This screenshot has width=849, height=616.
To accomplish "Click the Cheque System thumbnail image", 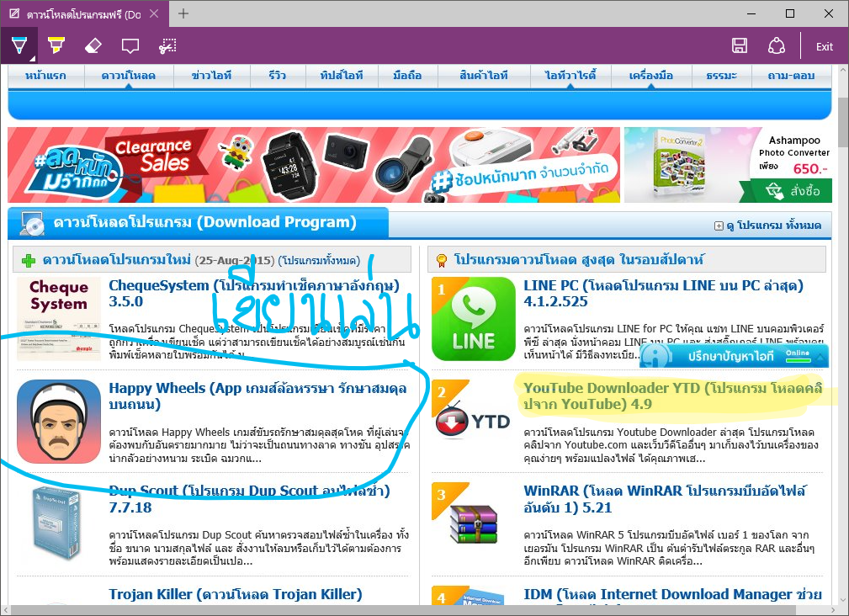I will (x=58, y=318).
